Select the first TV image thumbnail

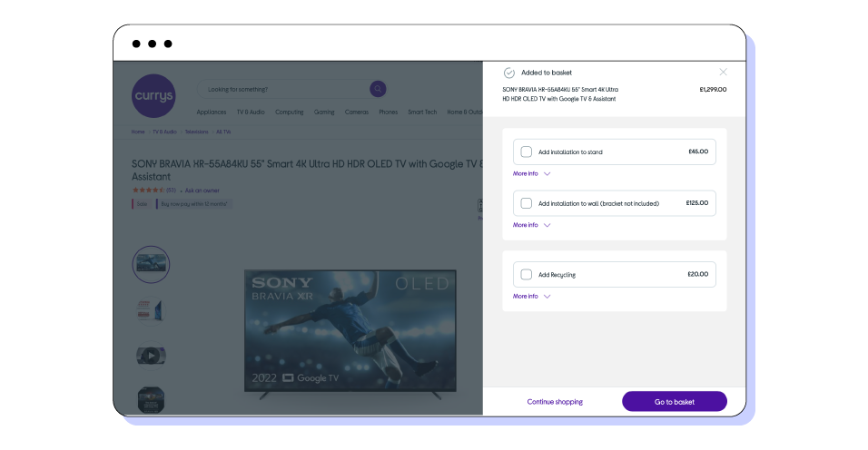pyautogui.click(x=151, y=264)
